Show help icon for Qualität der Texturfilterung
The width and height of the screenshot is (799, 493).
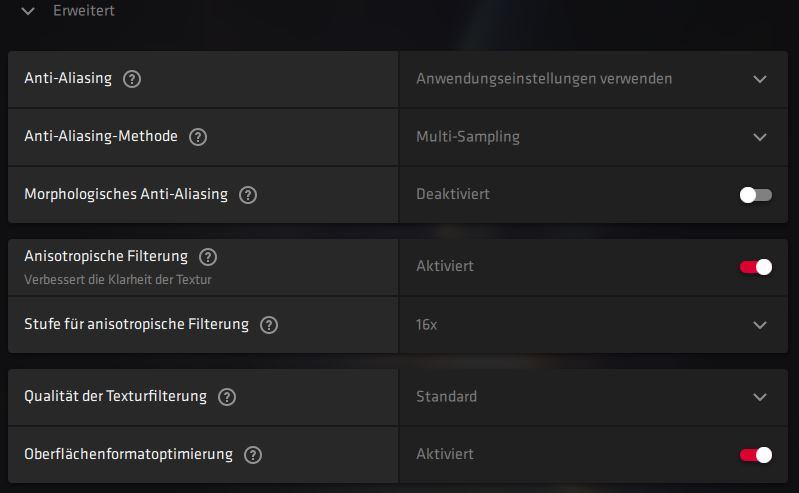[227, 397]
